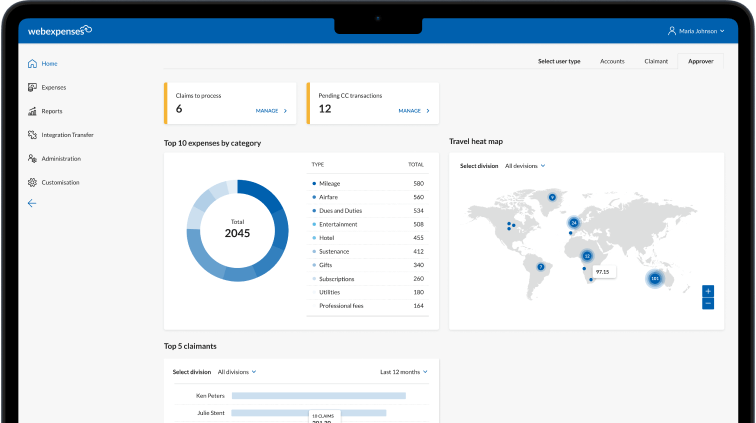The width and height of the screenshot is (756, 423).
Task: Click Pending CC transactions count 12
Action: coord(325,109)
